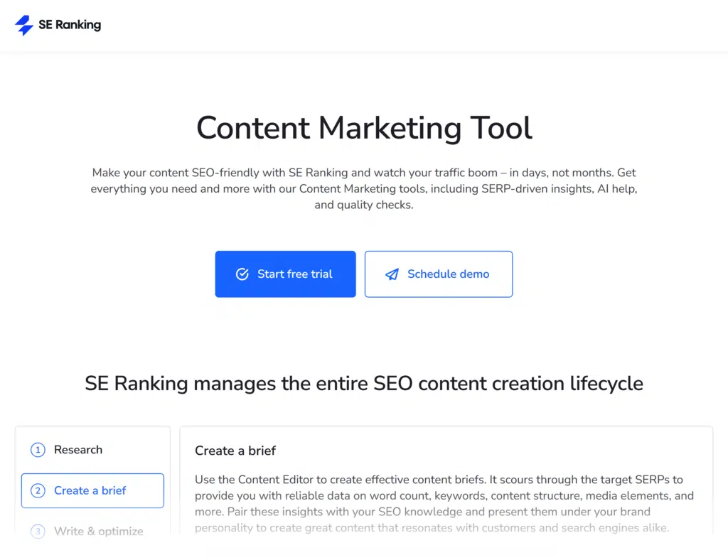
Task: Open the Write & optimize step tab
Action: pyautogui.click(x=98, y=531)
